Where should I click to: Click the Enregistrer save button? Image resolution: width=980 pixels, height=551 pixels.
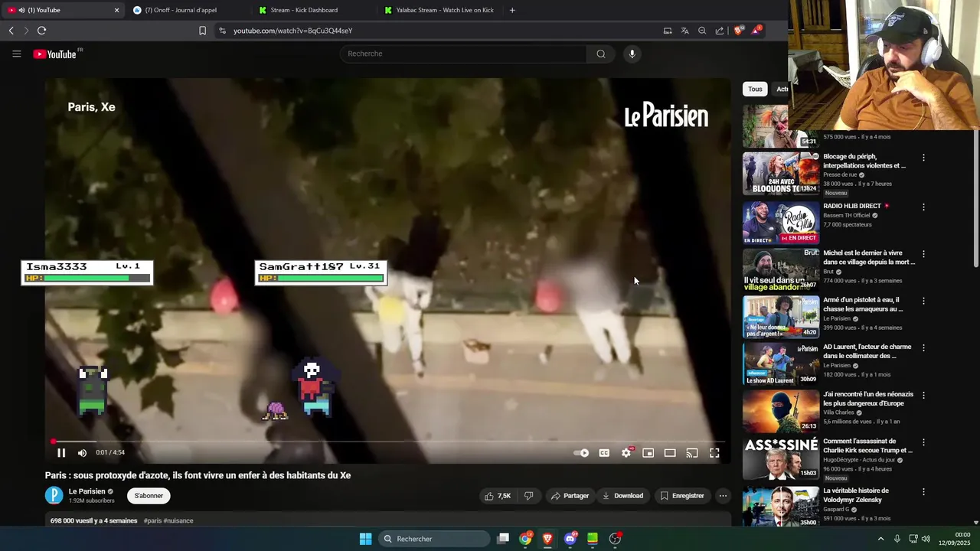point(682,496)
